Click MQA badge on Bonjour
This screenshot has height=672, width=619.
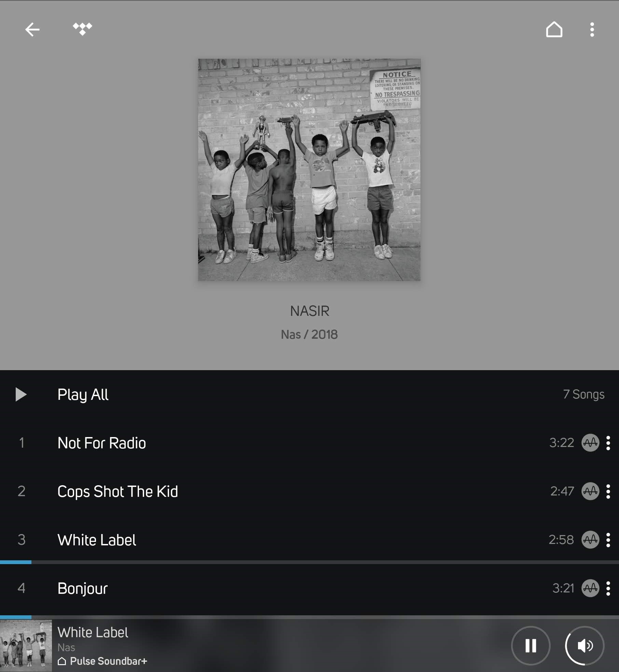590,588
